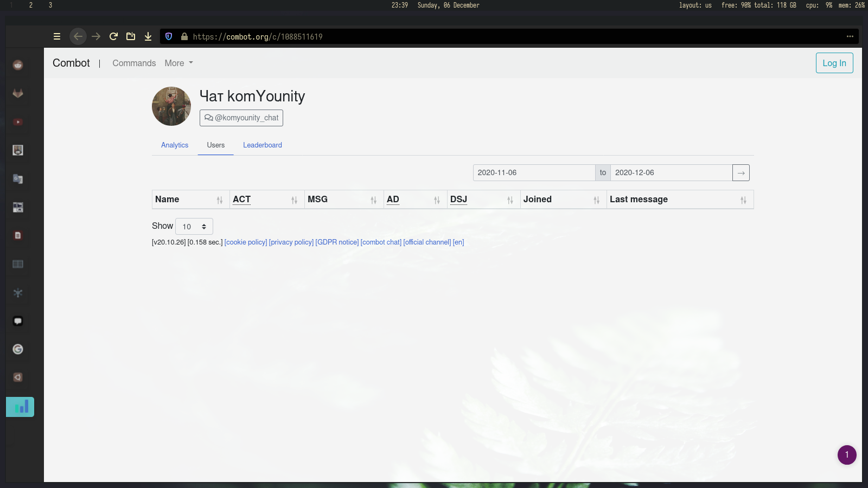Click the Combot brand logo link
This screenshot has height=488, width=868.
click(x=71, y=63)
